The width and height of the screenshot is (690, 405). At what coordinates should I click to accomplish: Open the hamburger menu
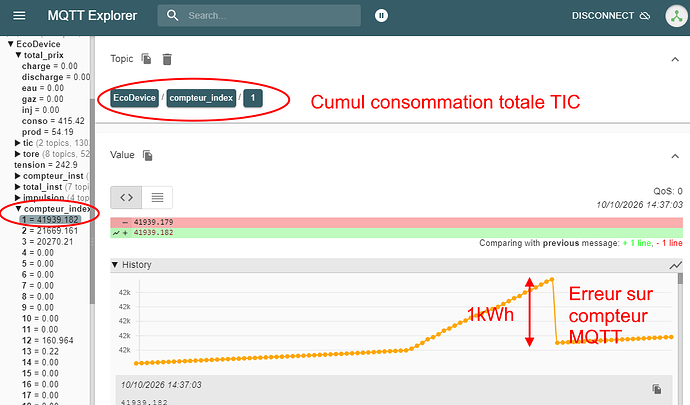pyautogui.click(x=19, y=16)
